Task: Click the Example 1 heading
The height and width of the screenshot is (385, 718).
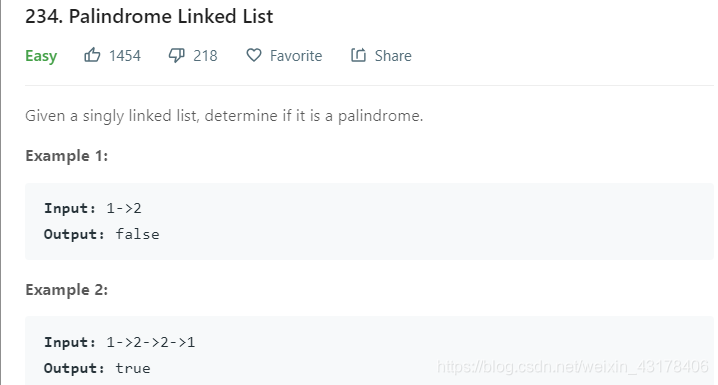Action: pyautogui.click(x=67, y=156)
